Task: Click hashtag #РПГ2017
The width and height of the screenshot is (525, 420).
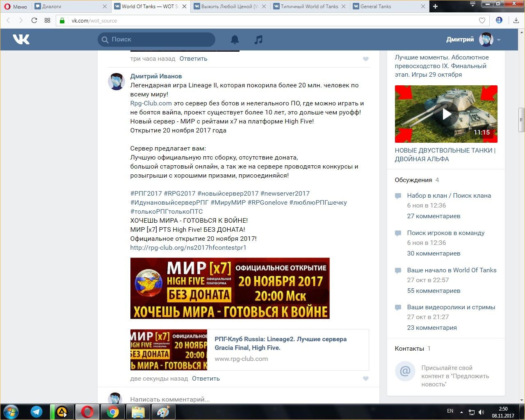Action: [x=146, y=194]
